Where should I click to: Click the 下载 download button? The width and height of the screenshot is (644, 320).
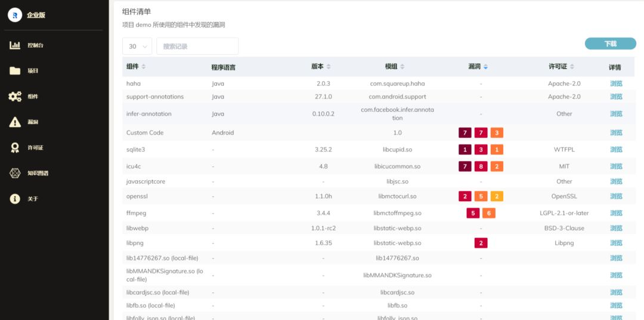(610, 44)
